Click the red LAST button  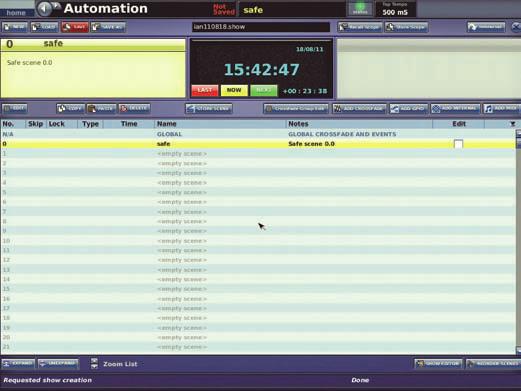pos(205,90)
